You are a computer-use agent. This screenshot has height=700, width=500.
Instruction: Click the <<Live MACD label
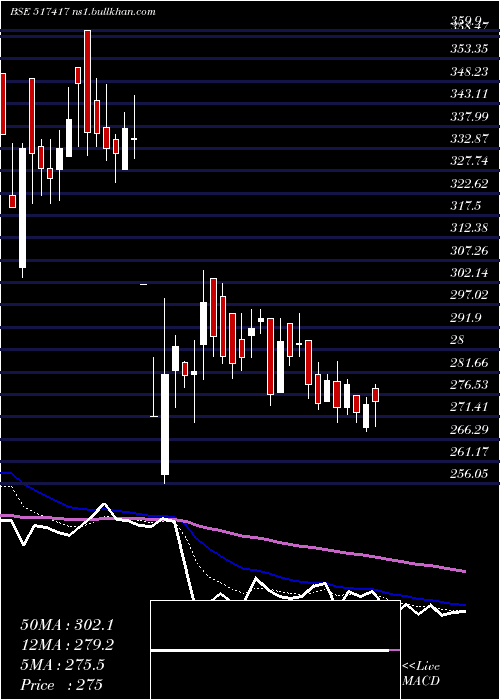tap(421, 673)
